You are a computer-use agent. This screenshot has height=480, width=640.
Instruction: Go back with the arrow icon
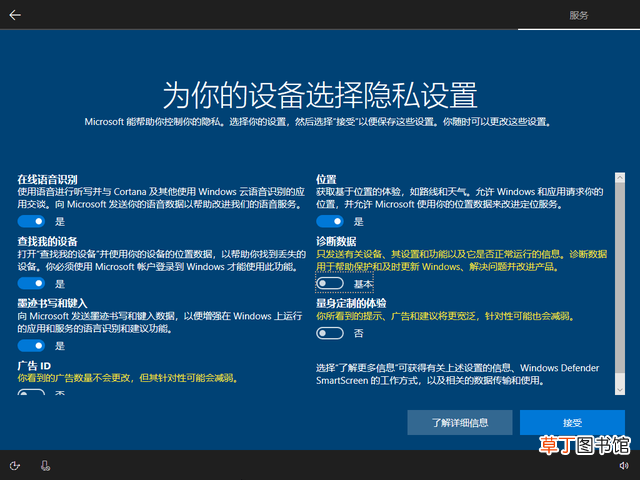pyautogui.click(x=15, y=15)
